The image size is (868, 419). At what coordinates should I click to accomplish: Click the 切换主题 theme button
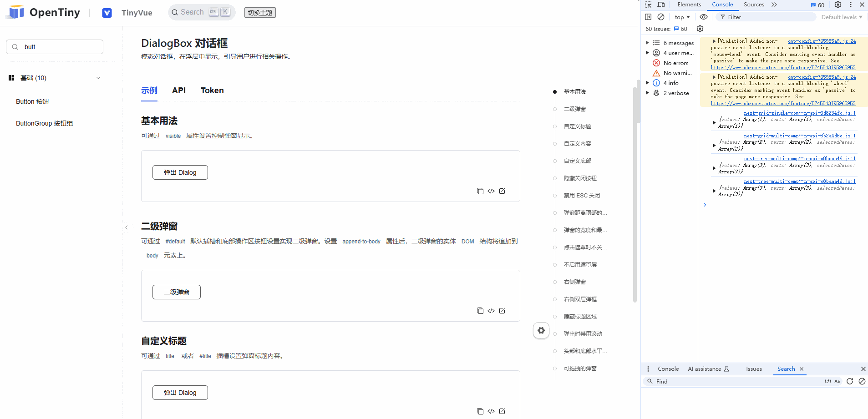click(x=260, y=13)
